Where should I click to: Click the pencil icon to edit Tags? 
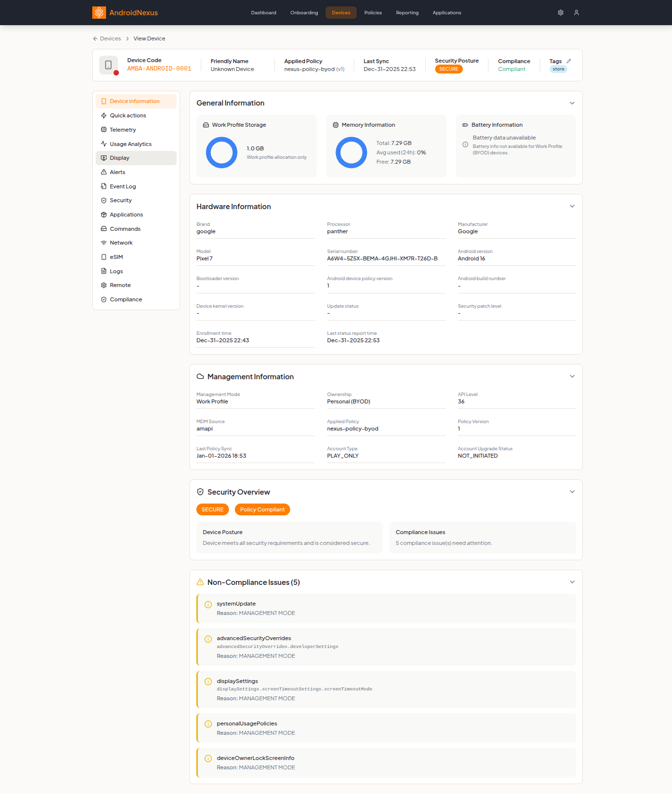pyautogui.click(x=569, y=61)
